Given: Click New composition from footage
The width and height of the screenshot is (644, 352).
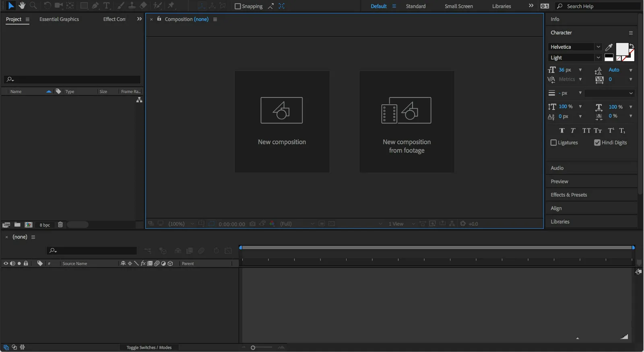Looking at the screenshot, I should pyautogui.click(x=407, y=122).
